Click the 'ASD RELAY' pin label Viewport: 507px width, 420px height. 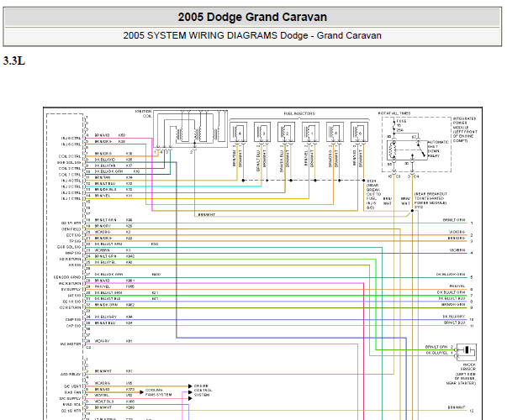(71, 374)
